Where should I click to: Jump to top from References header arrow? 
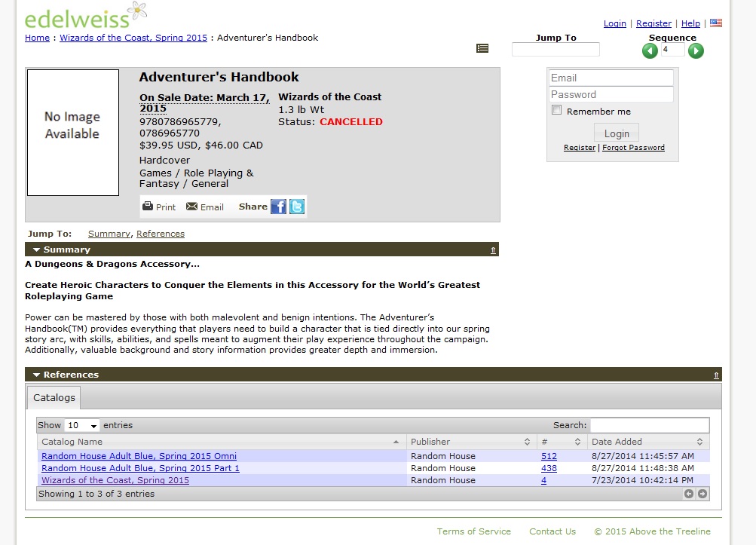(x=716, y=375)
